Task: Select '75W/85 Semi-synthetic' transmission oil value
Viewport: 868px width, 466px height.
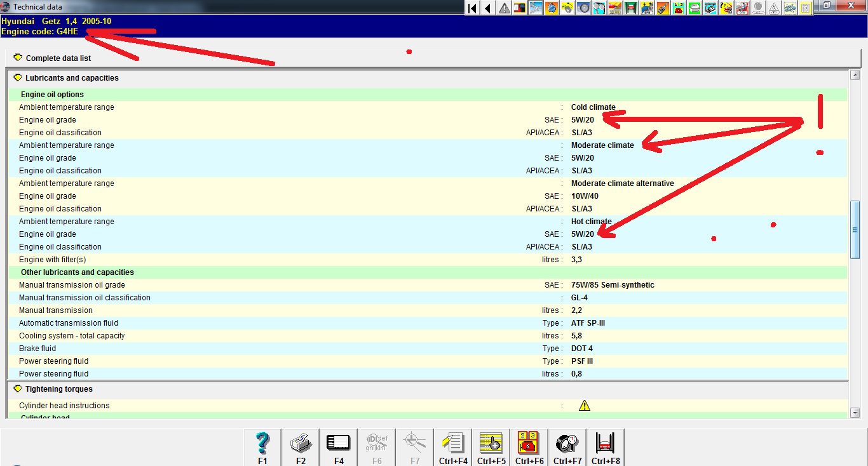Action: point(613,285)
